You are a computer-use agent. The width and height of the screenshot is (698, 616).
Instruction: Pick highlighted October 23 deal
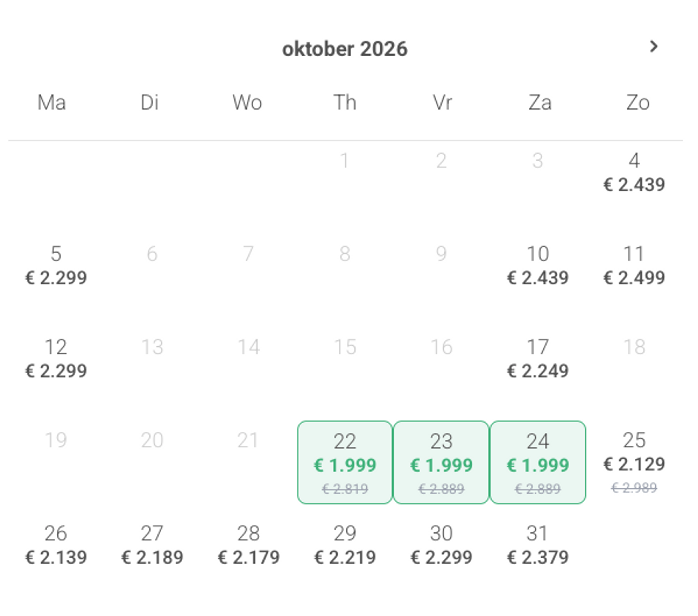coord(441,462)
